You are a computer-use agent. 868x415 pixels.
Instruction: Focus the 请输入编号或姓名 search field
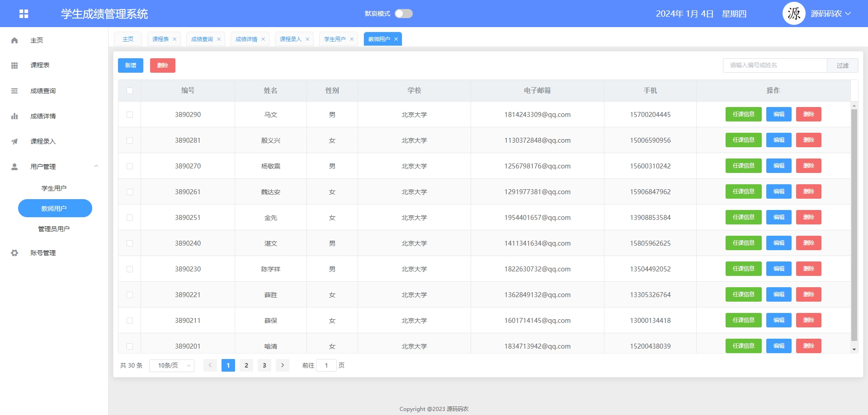click(775, 65)
